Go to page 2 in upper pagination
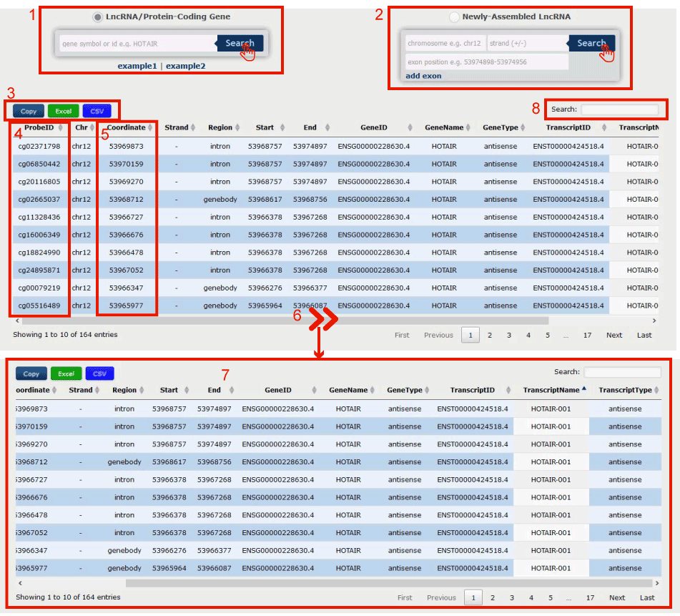Screen dimensions: 680x616 click(490, 335)
